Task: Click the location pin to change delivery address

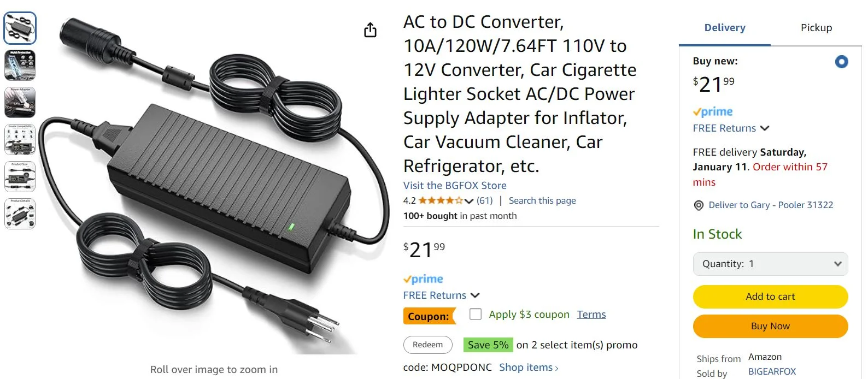Action: [x=699, y=205]
